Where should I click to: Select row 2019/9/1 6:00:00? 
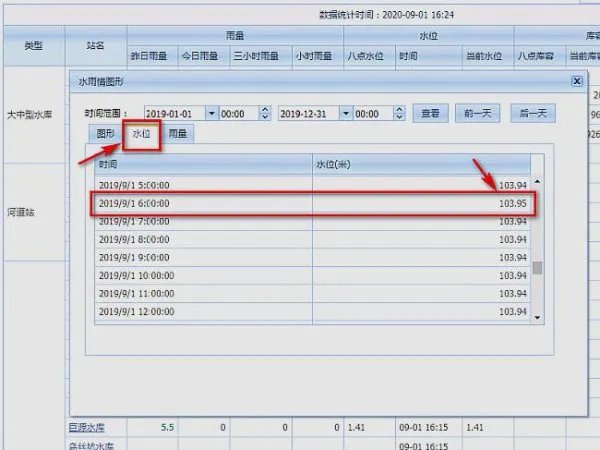pos(312,203)
